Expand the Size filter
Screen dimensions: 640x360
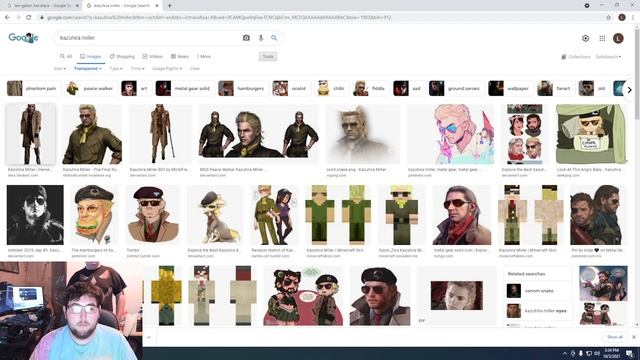tap(60, 69)
